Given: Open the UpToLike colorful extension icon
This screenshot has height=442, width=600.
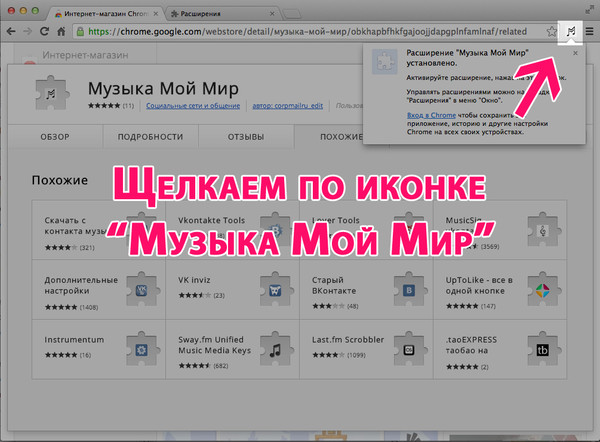Looking at the screenshot, I should tap(543, 290).
